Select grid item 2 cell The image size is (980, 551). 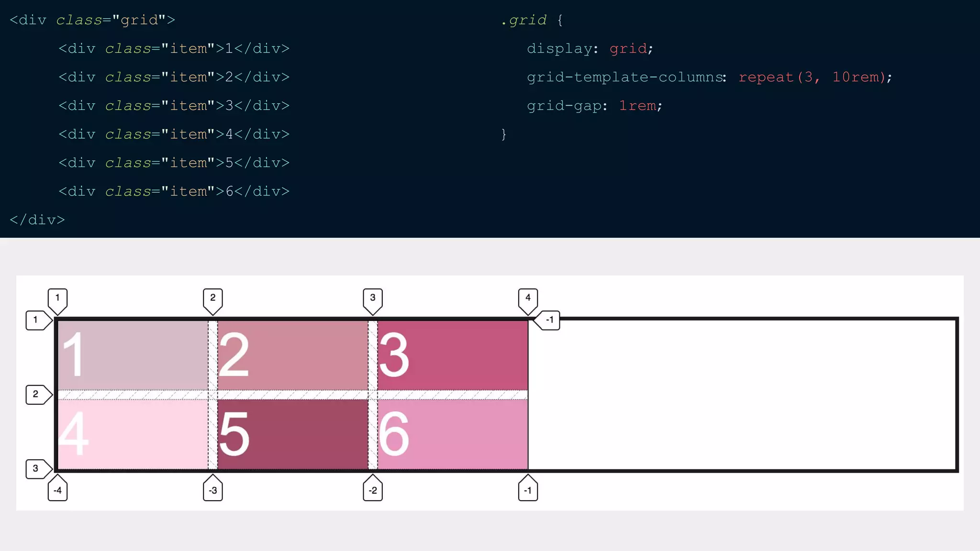tap(292, 355)
